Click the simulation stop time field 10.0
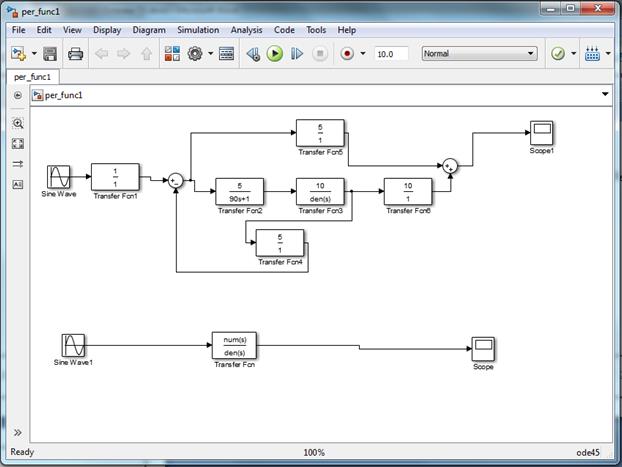The height and width of the screenshot is (467, 622). pyautogui.click(x=391, y=54)
